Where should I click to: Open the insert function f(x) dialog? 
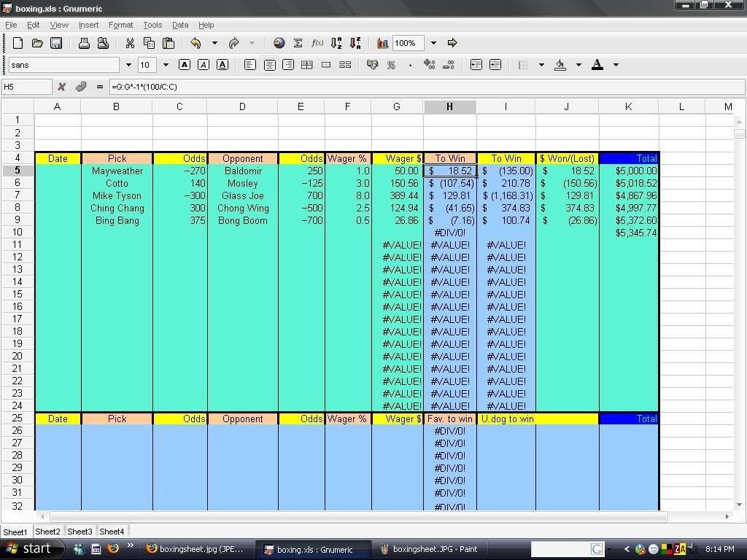coord(317,42)
